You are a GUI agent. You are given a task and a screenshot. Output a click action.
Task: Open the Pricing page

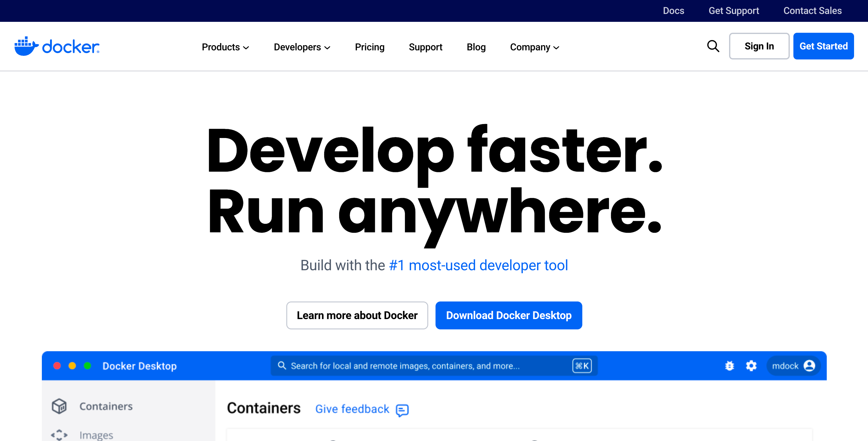tap(370, 47)
